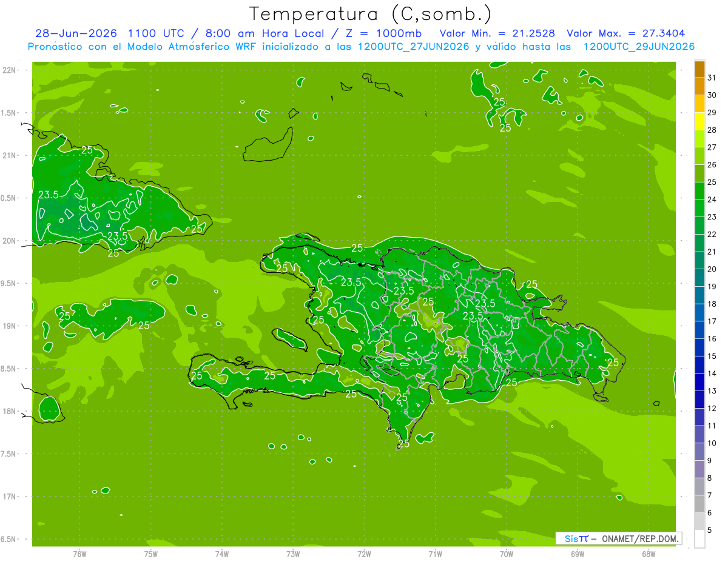This screenshot has height=562, width=728.
Task: Click the "72W" longitude axis label
Action: click(x=364, y=554)
